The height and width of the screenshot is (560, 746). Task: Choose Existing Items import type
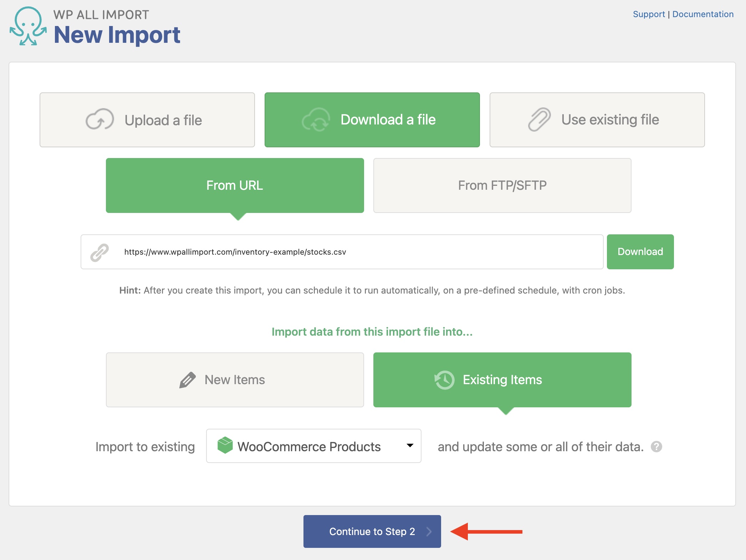502,380
